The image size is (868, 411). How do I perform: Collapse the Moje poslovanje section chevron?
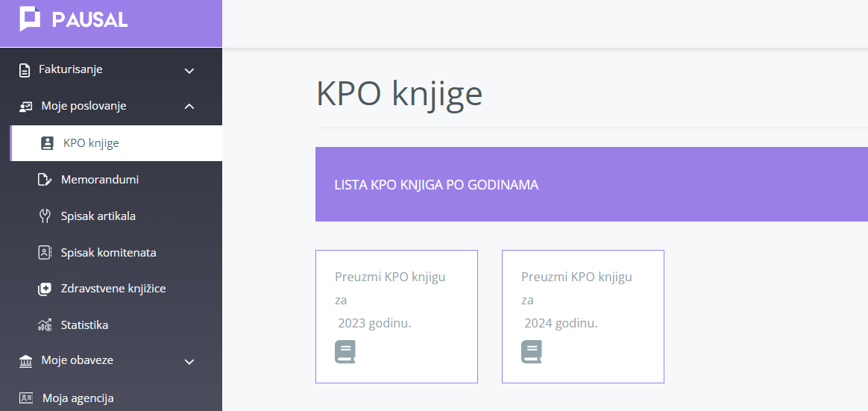189,107
